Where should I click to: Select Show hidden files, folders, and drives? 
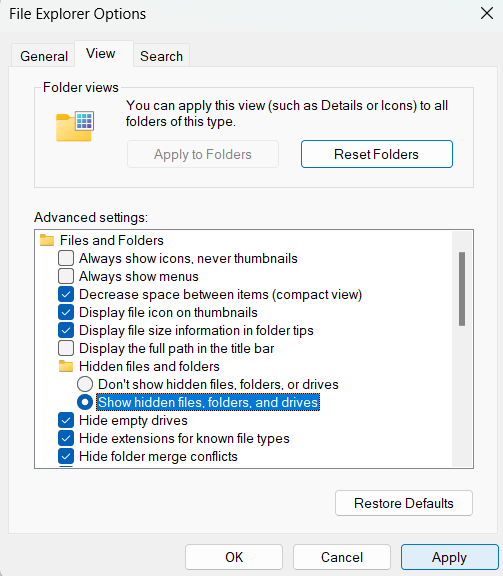(x=85, y=402)
